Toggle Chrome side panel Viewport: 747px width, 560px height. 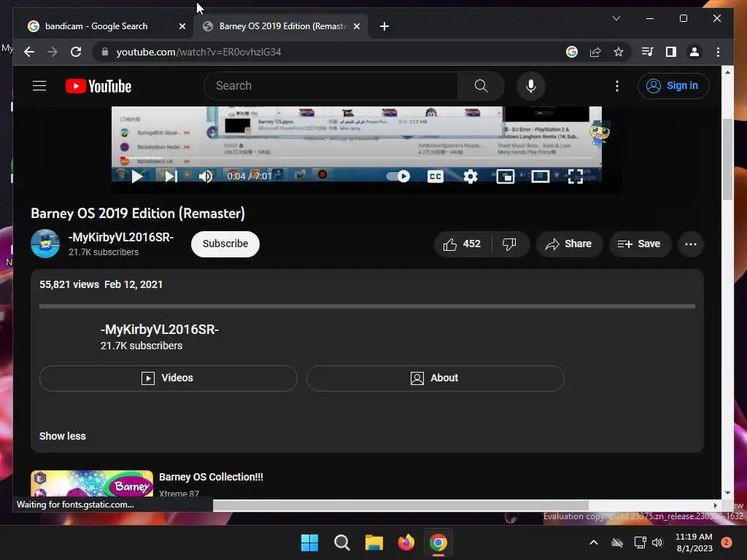(x=671, y=52)
